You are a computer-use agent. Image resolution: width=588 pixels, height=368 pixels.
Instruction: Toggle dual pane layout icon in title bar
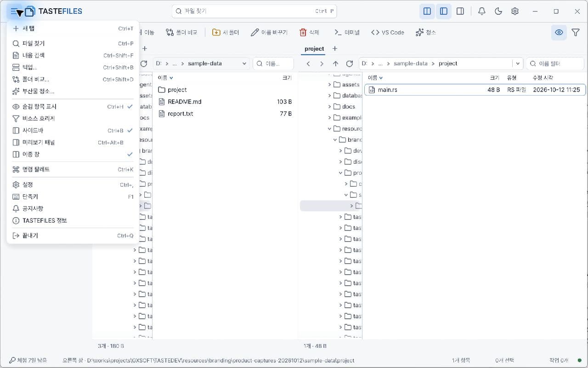point(427,11)
